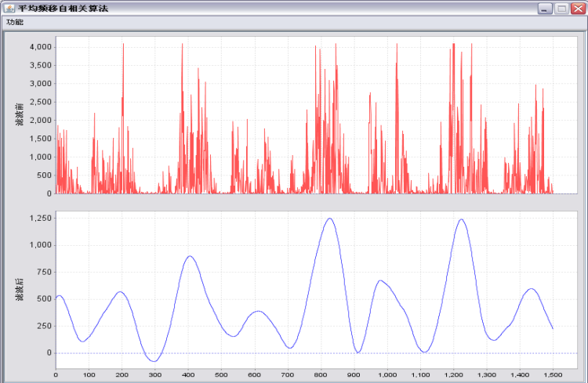
Task: Click the 800 tick on the horizontal axis
Action: click(x=321, y=375)
